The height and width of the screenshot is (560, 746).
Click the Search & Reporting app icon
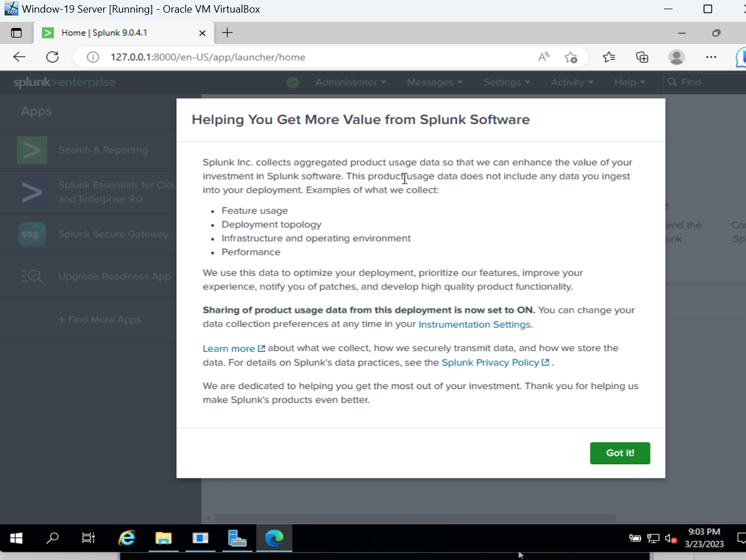(x=32, y=150)
